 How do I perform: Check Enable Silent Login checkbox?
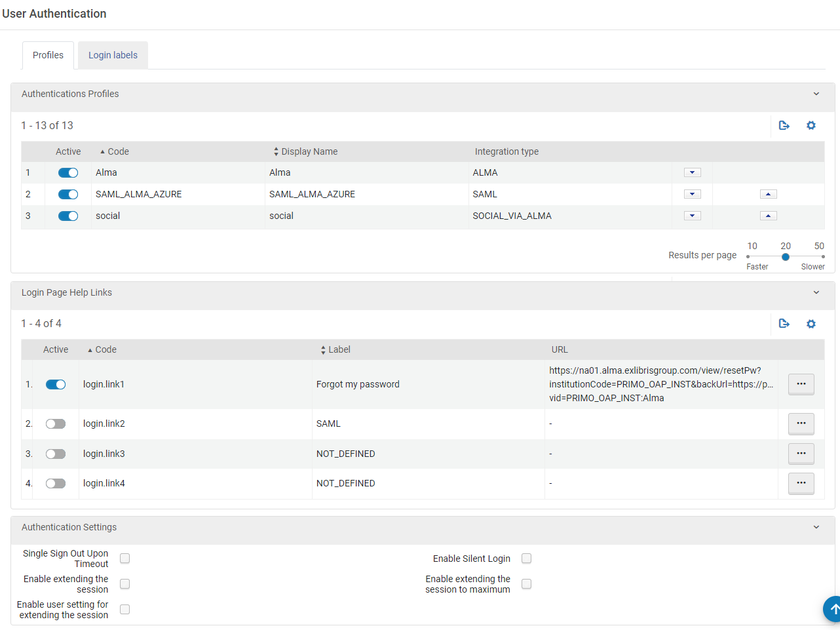pos(526,559)
